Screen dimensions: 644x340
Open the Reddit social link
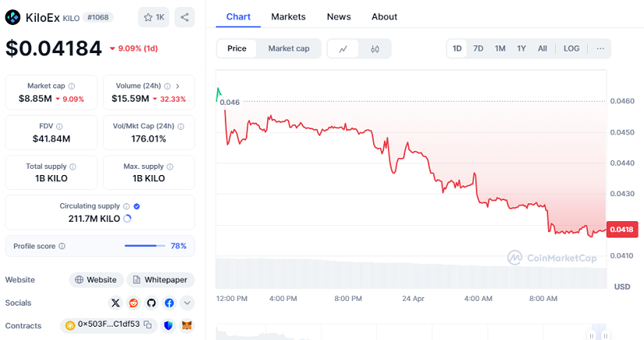pyautogui.click(x=134, y=302)
